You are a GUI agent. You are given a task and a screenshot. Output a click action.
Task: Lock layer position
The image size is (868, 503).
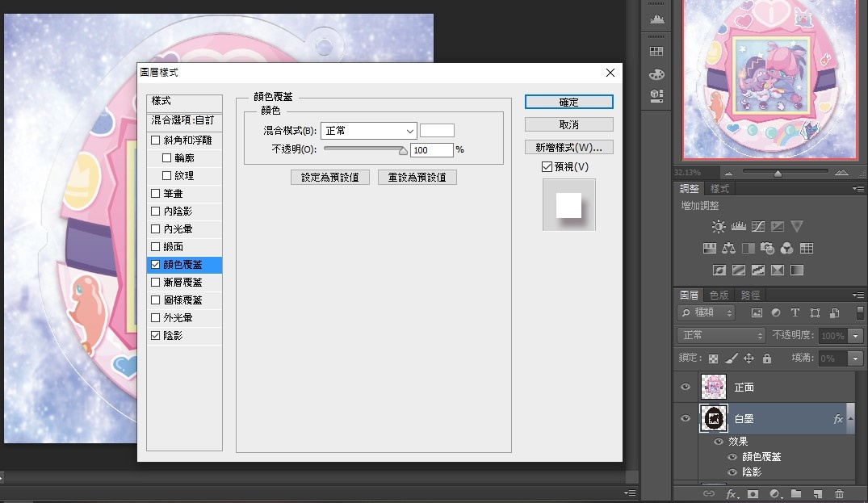click(x=749, y=358)
